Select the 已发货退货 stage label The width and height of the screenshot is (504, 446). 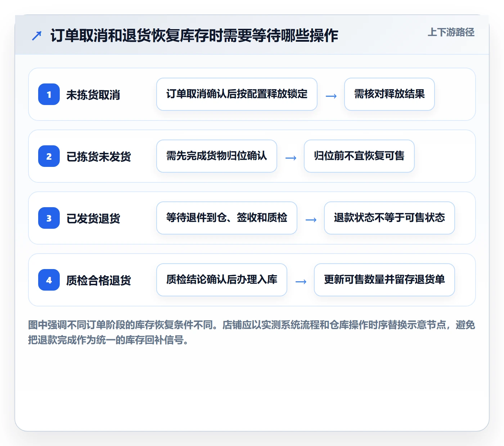(93, 219)
